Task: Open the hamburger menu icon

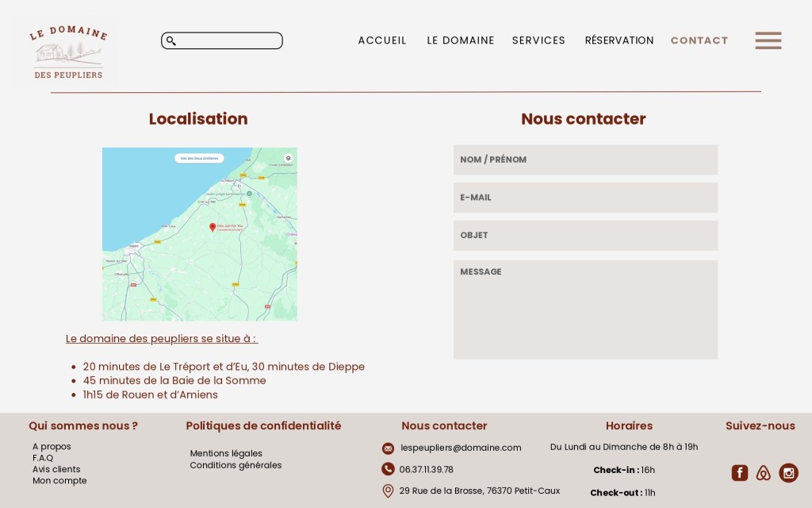Action: (x=768, y=40)
